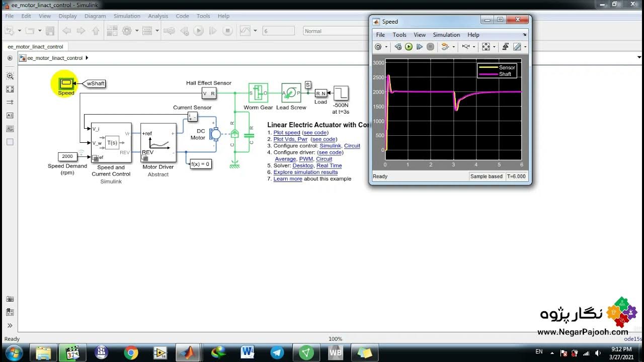Image resolution: width=644 pixels, height=362 pixels.
Task: Select the scope Zoom tool icon
Action: click(x=466, y=47)
